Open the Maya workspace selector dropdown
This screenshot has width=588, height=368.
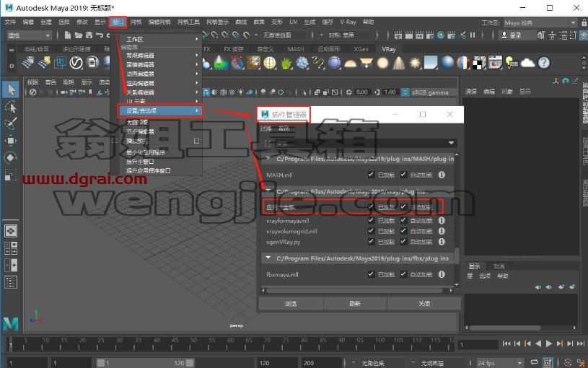click(540, 22)
